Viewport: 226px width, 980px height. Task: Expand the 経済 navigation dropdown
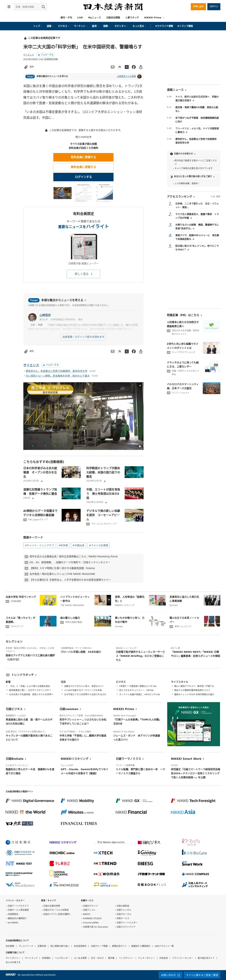pos(95,26)
